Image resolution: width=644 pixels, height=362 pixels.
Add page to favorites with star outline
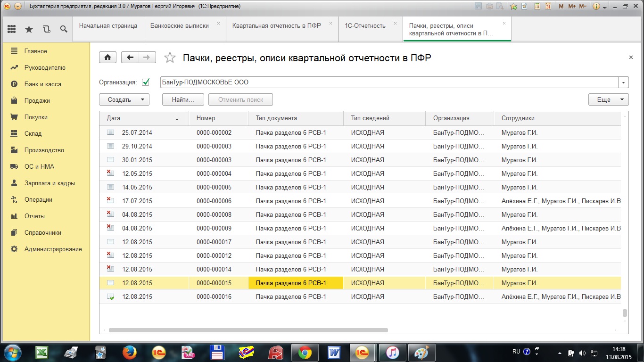click(x=169, y=58)
